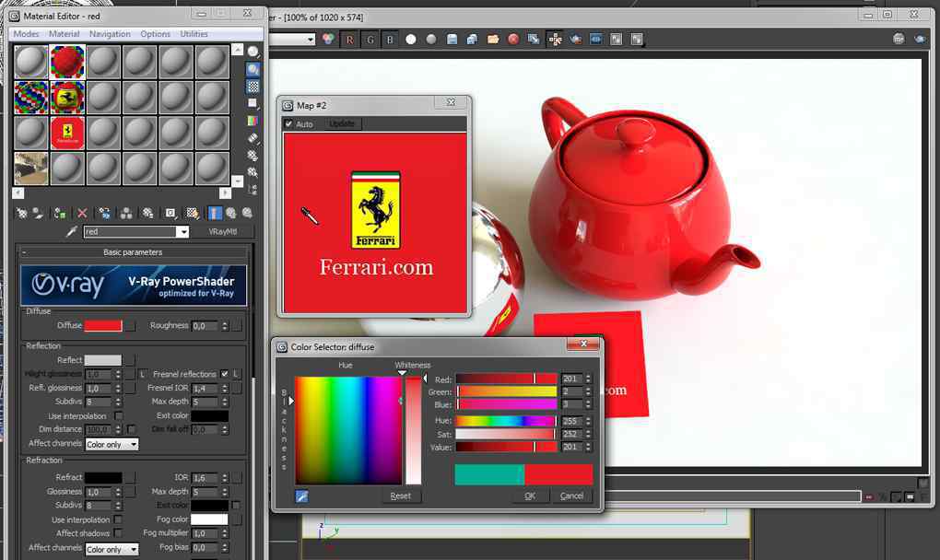
Task: Click the Reflect gray color swatch
Action: (103, 360)
